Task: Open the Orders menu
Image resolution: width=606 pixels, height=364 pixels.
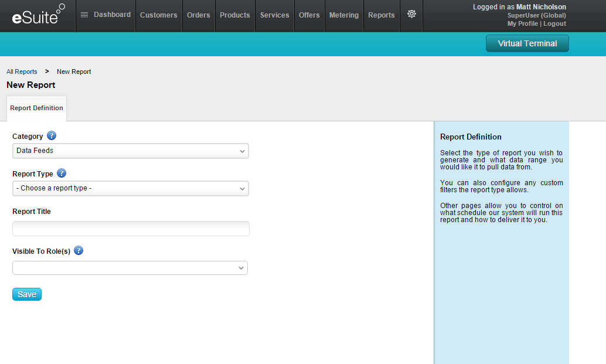Action: point(198,15)
